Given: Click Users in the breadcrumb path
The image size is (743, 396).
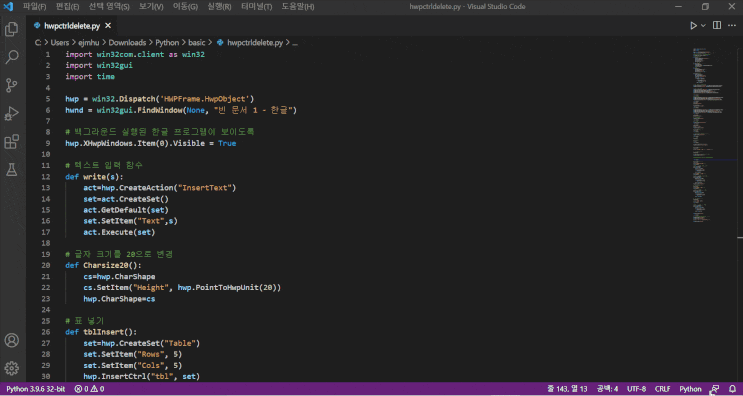Looking at the screenshot, I should coord(60,43).
